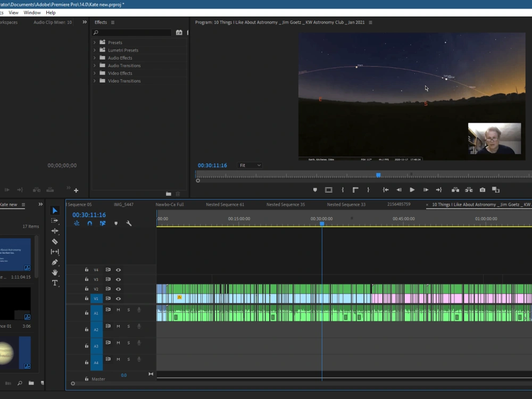Select the Selection (arrow) tool
532x399 pixels.
(55, 211)
